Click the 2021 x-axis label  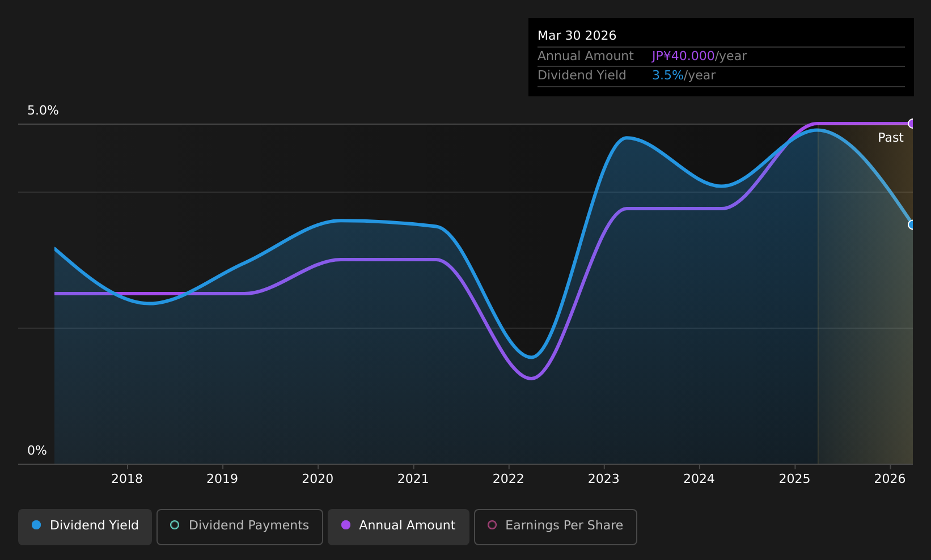pyautogui.click(x=413, y=479)
